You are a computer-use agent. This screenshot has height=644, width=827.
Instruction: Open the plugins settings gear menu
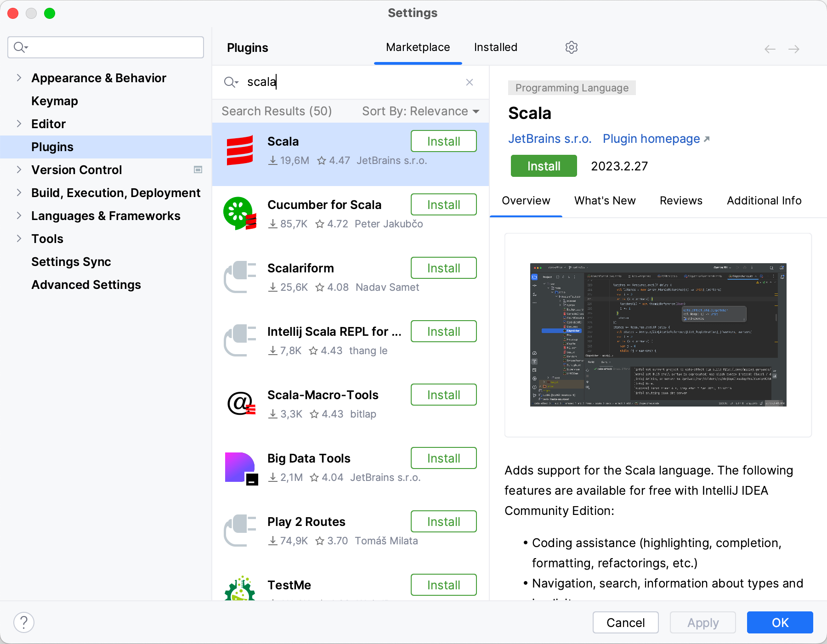click(x=571, y=47)
